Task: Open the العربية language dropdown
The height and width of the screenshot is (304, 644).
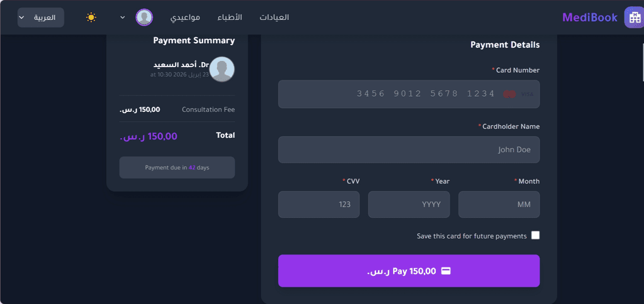Action: (41, 18)
